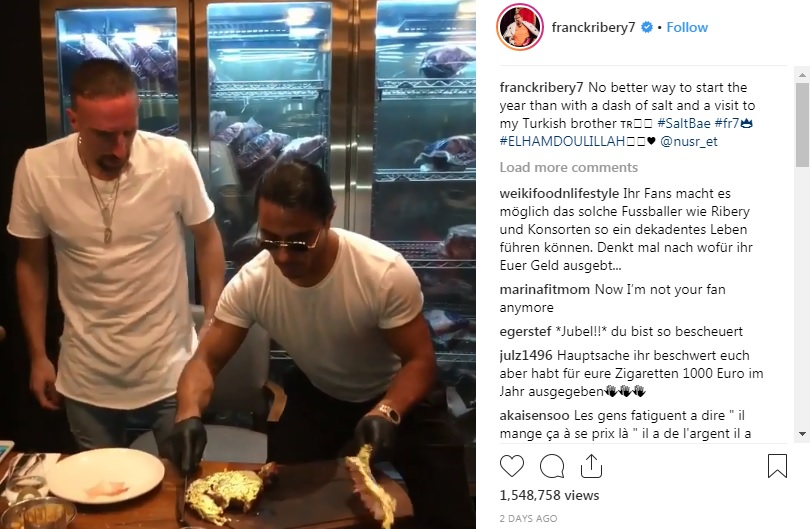Viewport: 810px width, 529px height.
Task: Open weikifoodnlifestyle commenter profile
Action: coord(559,194)
